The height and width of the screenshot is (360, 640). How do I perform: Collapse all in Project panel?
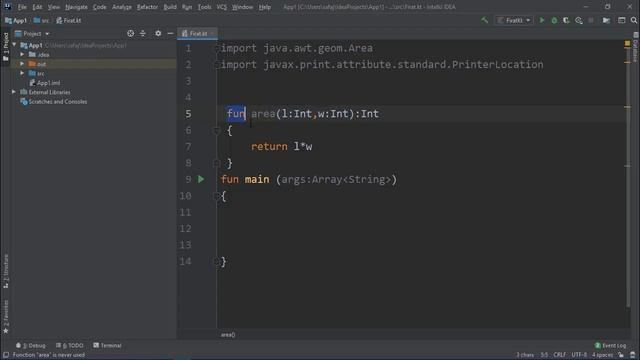coord(143,33)
